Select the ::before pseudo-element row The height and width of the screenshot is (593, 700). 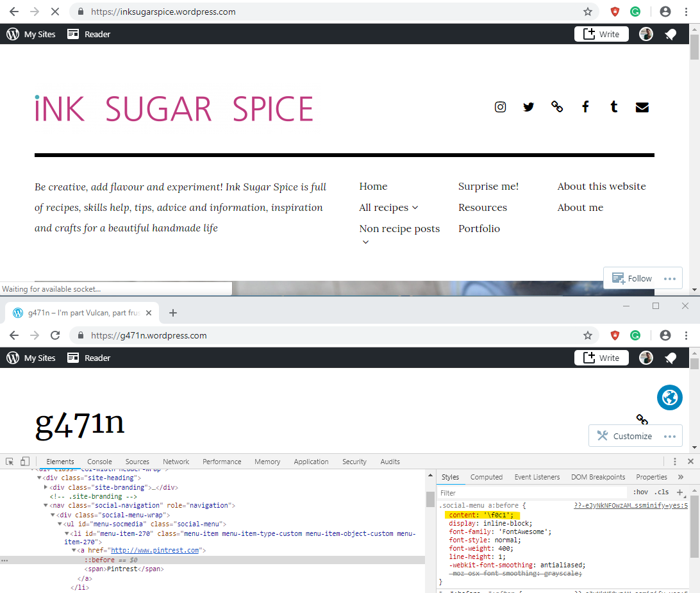click(213, 560)
